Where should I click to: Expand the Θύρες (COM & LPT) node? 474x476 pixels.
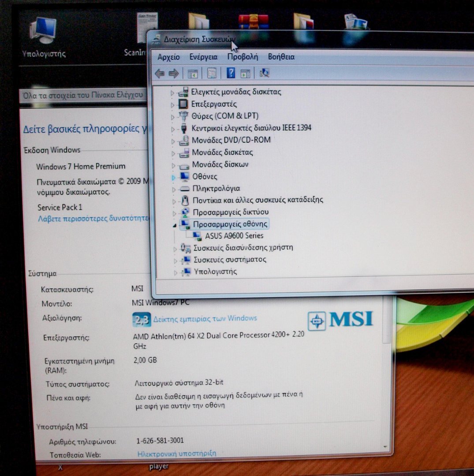(172, 117)
